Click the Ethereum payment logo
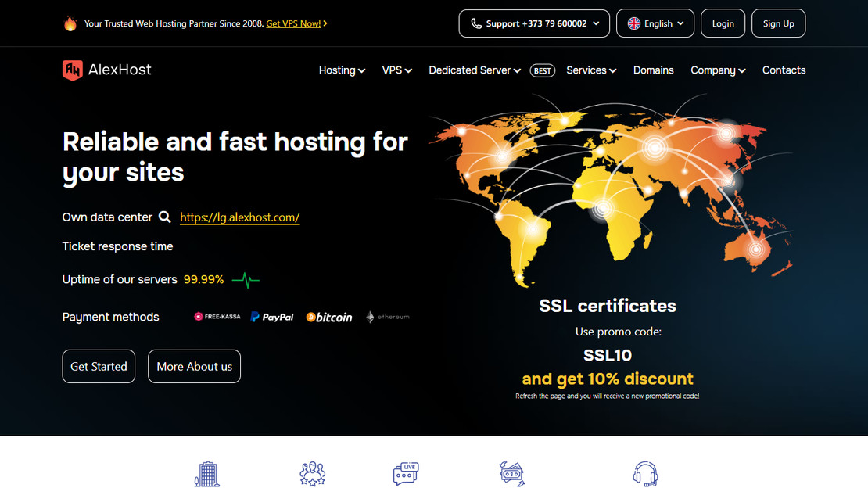868x488 pixels. 388,317
